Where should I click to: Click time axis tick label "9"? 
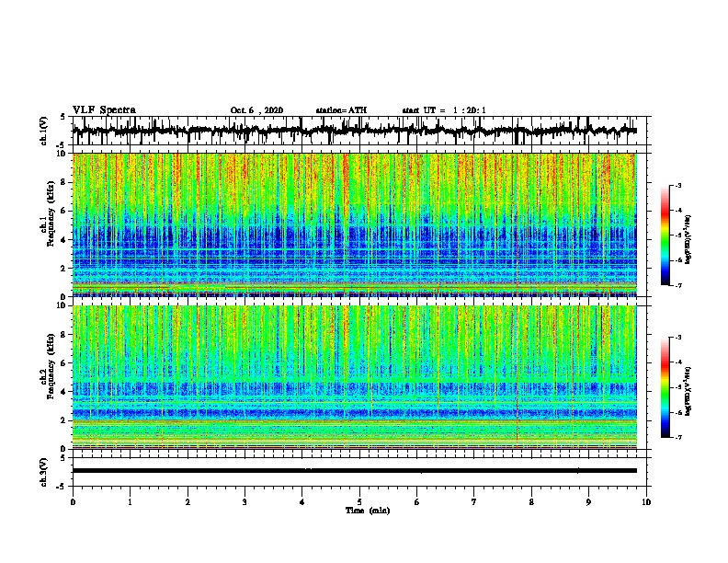coord(588,501)
